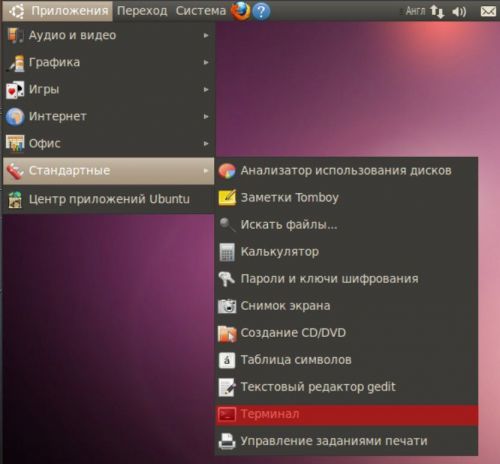Click the Калькулятор calculator icon

227,252
